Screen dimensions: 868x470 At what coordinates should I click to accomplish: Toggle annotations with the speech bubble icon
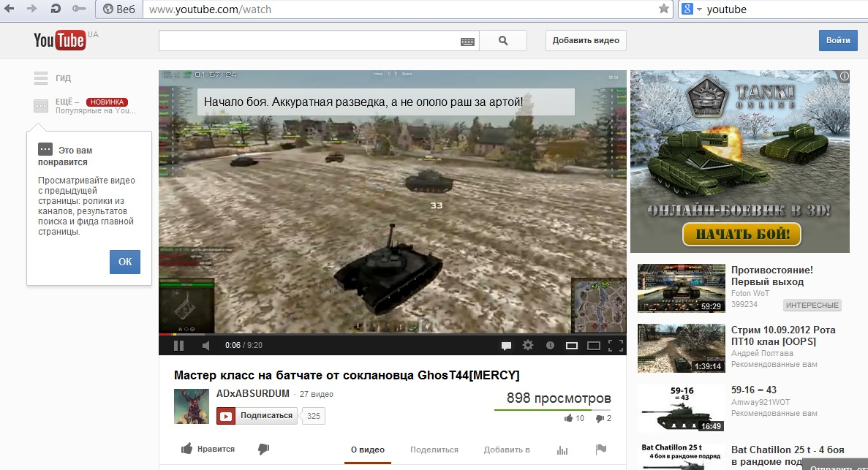[506, 346]
